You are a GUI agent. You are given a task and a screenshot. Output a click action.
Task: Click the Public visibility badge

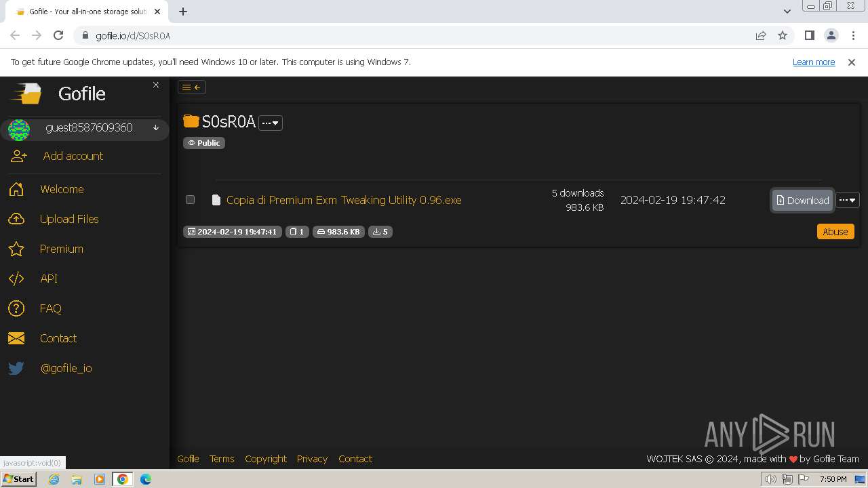(x=204, y=143)
